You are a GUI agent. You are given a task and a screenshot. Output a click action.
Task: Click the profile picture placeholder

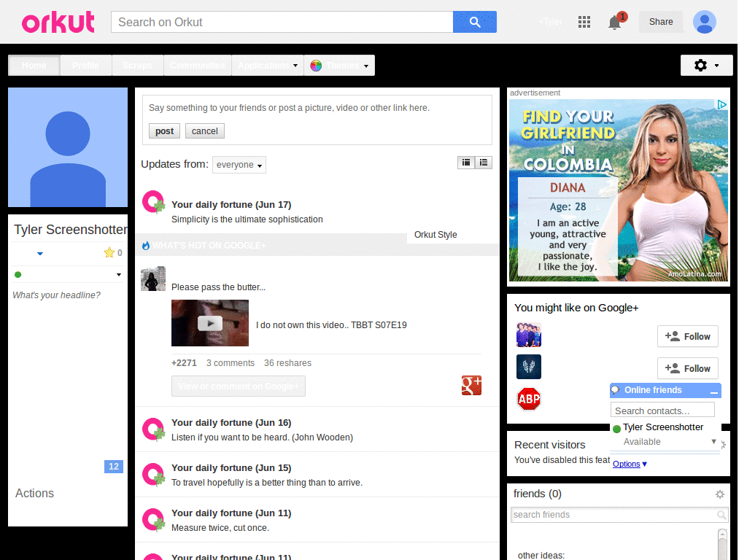pos(68,147)
